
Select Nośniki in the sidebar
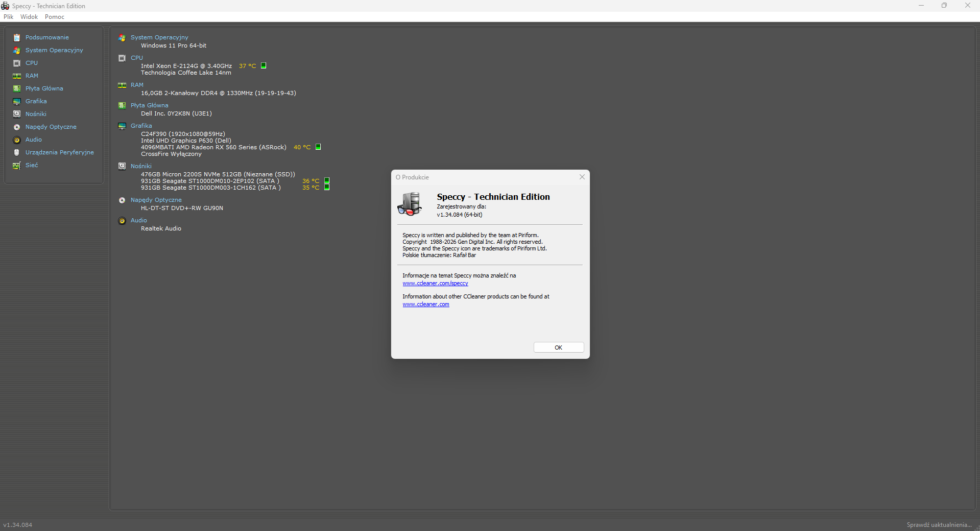click(36, 114)
